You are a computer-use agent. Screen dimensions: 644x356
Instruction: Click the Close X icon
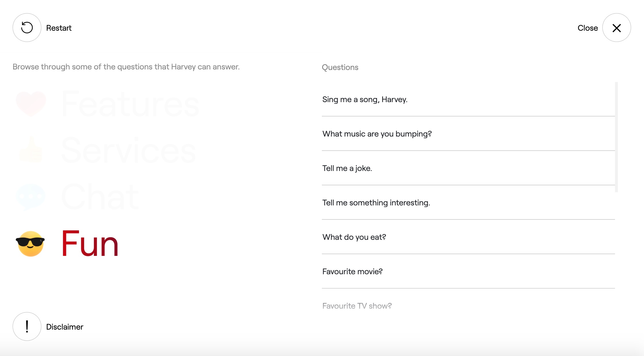616,28
